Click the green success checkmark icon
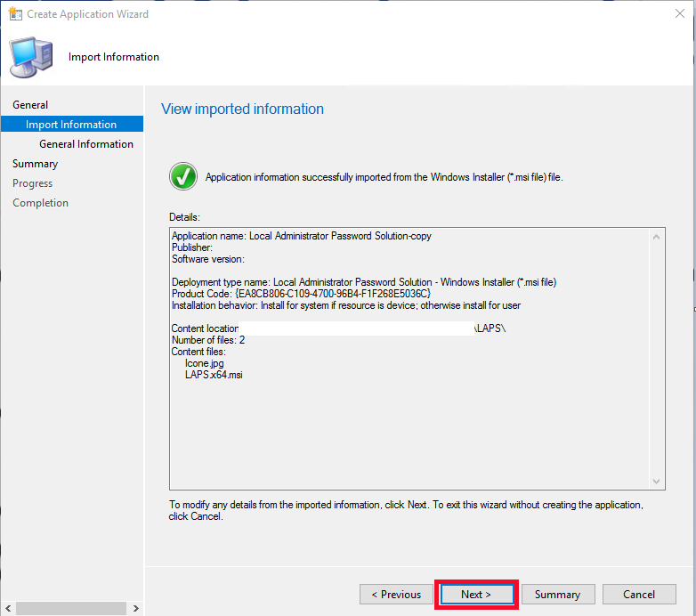 point(183,176)
